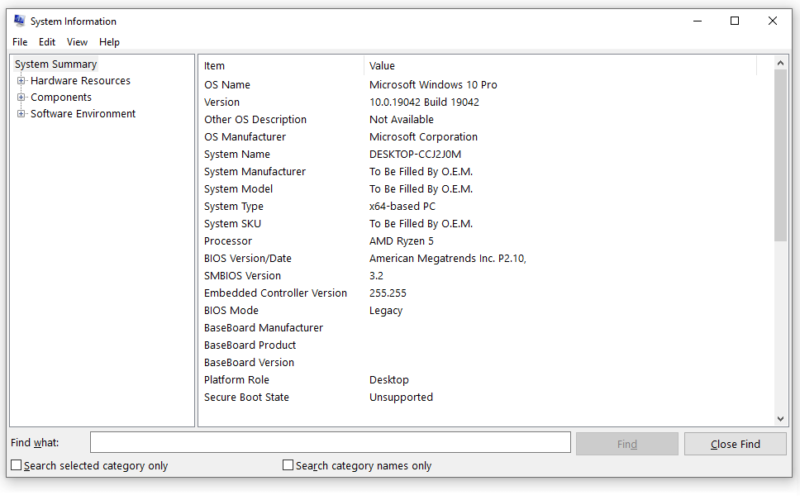
Task: Select the Components category
Action: tap(61, 97)
